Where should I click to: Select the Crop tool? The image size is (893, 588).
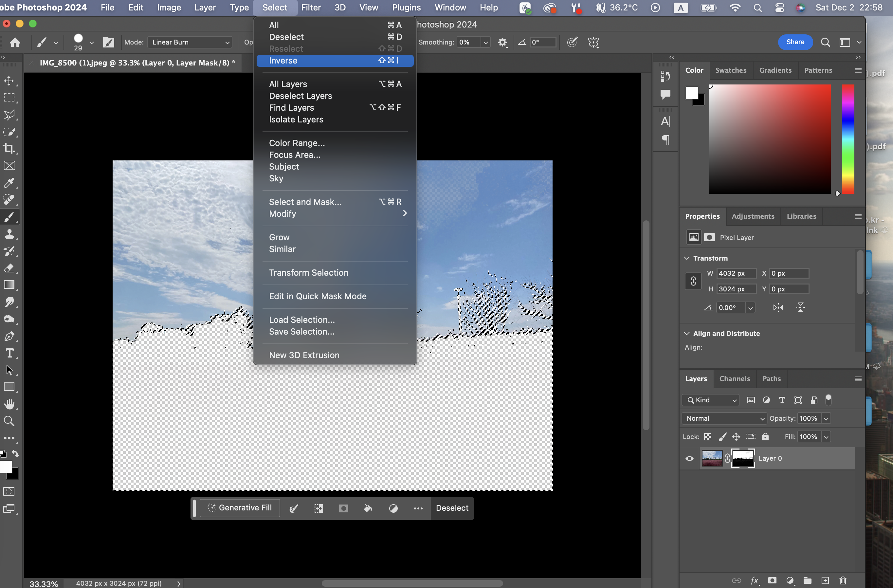pos(9,149)
